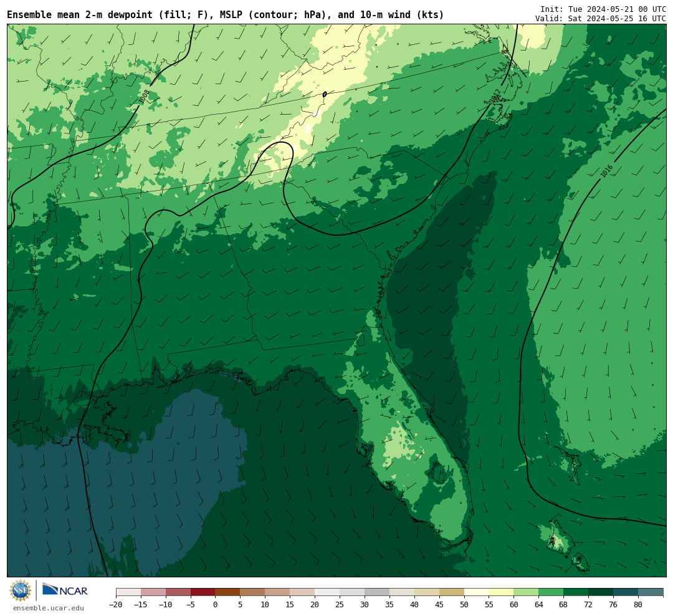Click the colorbar label '68'

pyautogui.click(x=563, y=604)
